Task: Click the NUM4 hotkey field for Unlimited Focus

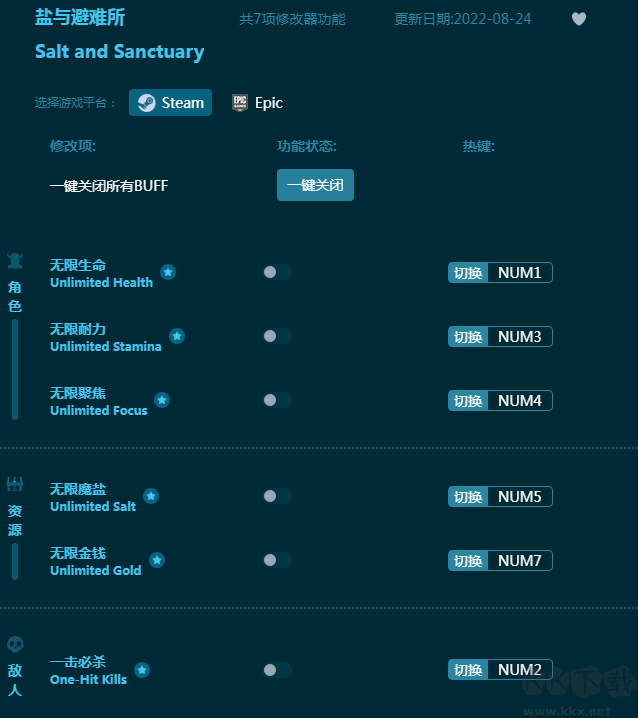Action: click(520, 401)
